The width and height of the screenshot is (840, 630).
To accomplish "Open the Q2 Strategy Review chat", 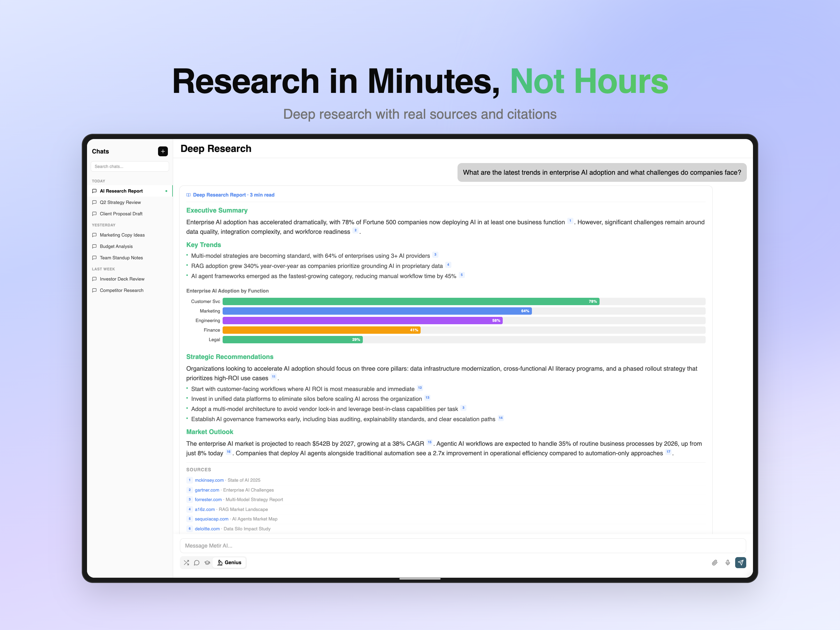I will click(130, 202).
